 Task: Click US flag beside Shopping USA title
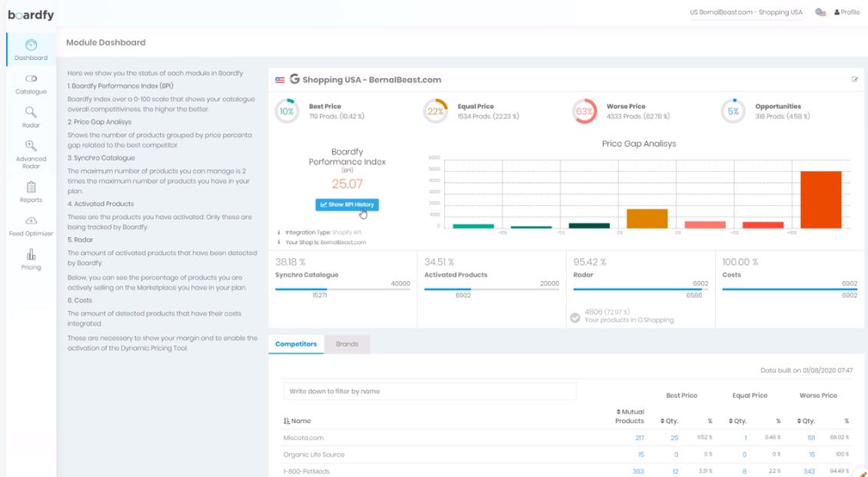pyautogui.click(x=280, y=80)
